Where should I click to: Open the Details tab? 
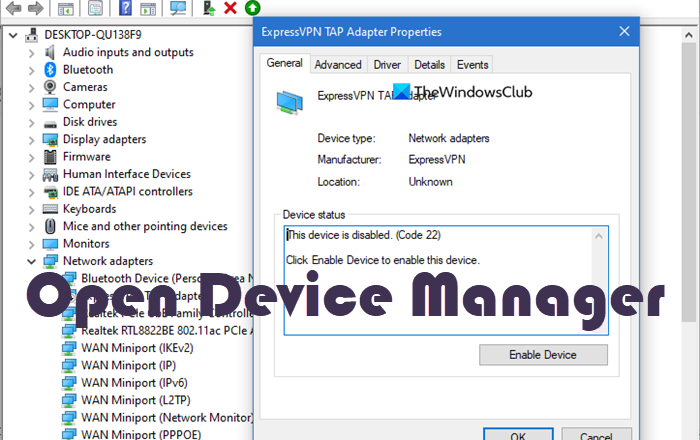(429, 65)
